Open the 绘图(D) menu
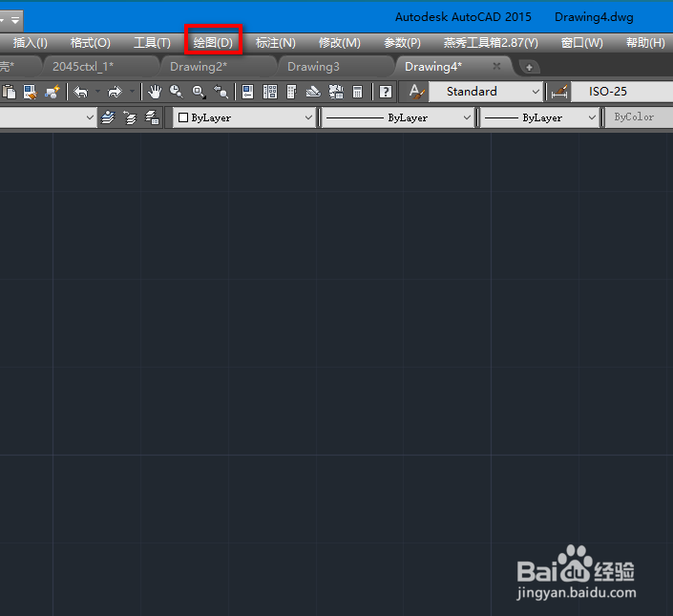This screenshot has height=616, width=673. (x=213, y=43)
